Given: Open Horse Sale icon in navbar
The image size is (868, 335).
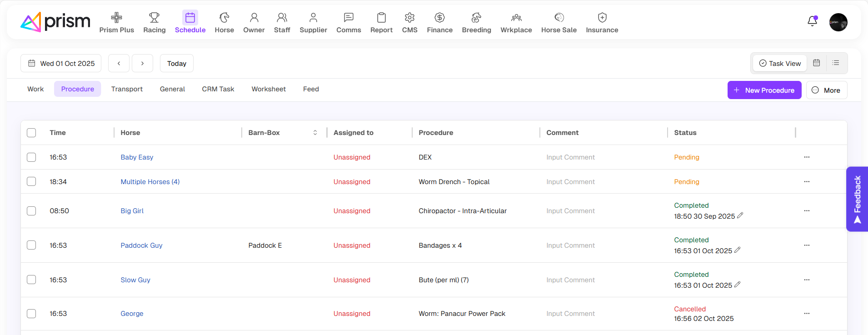Looking at the screenshot, I should [559, 18].
